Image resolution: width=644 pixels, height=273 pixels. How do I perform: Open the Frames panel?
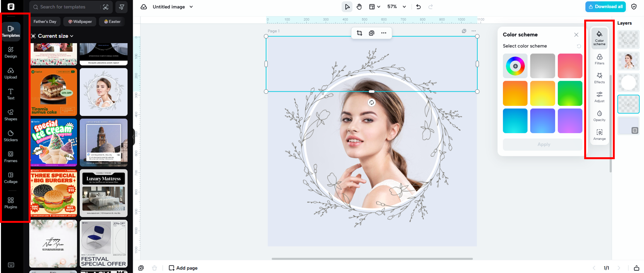click(11, 157)
